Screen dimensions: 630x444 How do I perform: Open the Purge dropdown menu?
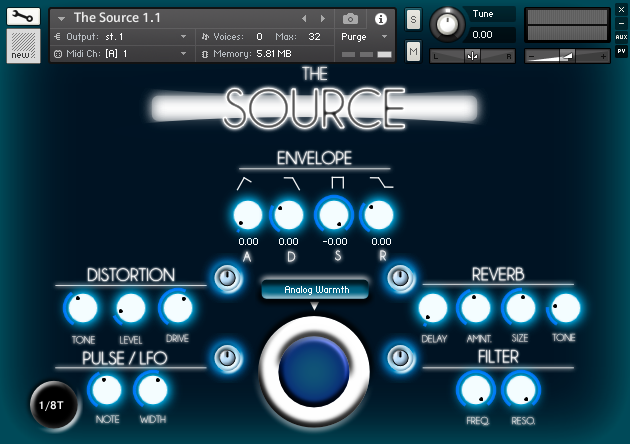pos(364,36)
